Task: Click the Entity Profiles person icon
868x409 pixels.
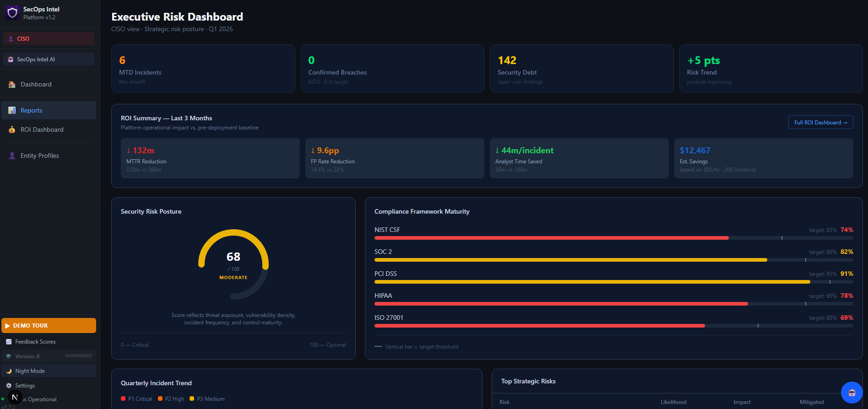Action: pos(12,156)
